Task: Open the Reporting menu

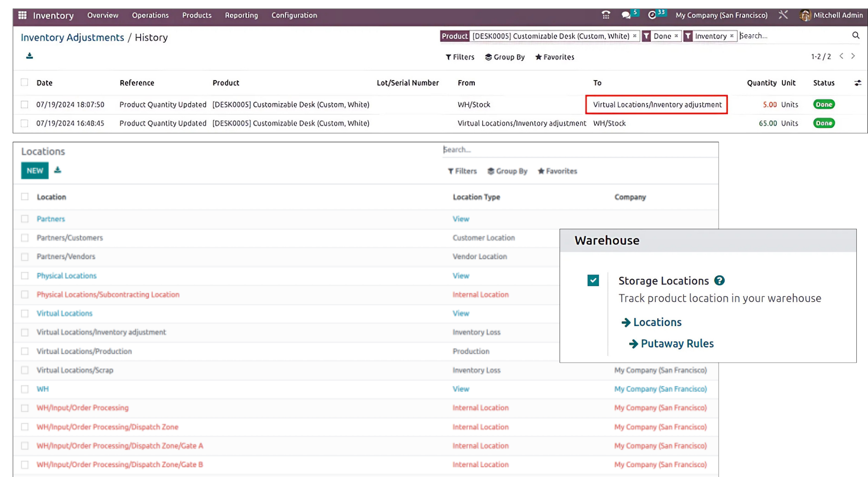Action: [241, 15]
